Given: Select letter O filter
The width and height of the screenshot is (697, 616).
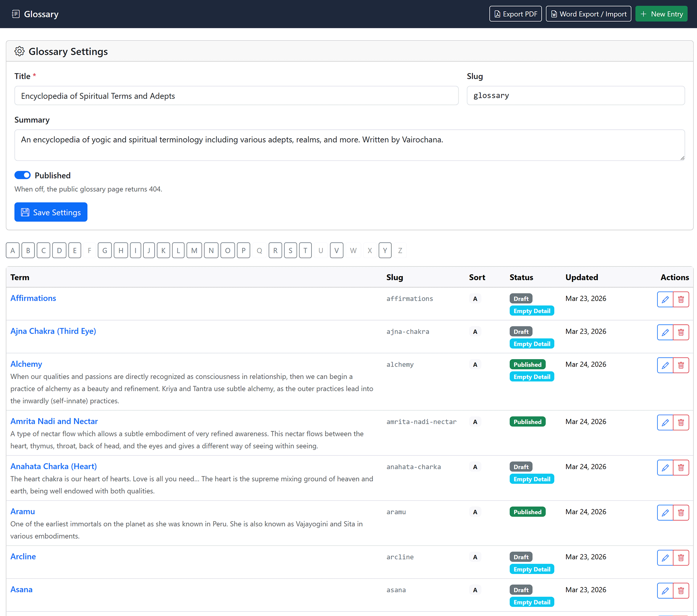Looking at the screenshot, I should tap(228, 251).
